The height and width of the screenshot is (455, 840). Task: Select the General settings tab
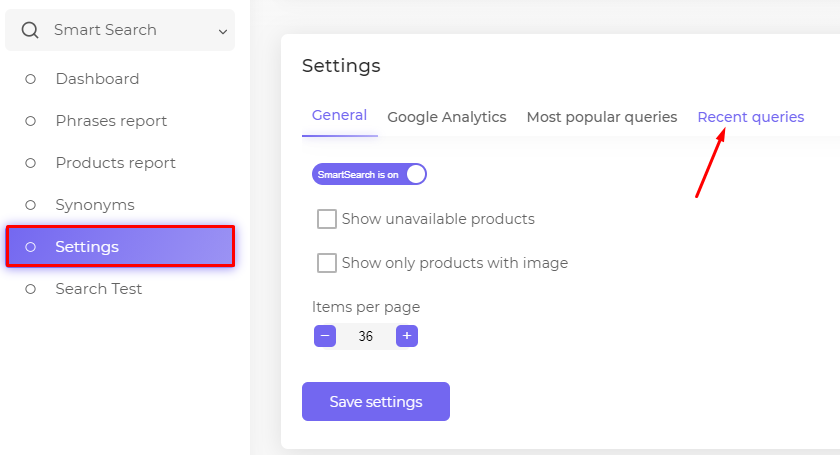[339, 115]
